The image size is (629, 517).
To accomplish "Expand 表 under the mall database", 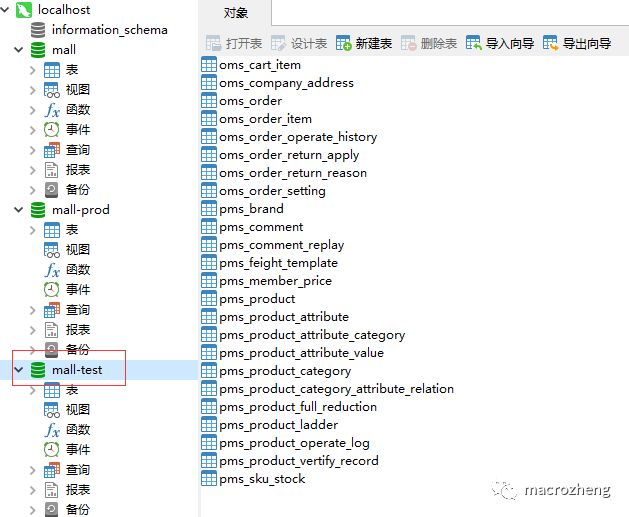I will [32, 70].
